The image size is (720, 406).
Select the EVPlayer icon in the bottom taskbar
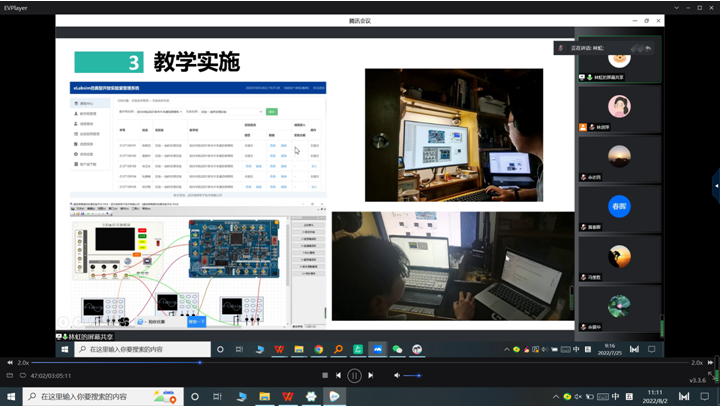(334, 396)
